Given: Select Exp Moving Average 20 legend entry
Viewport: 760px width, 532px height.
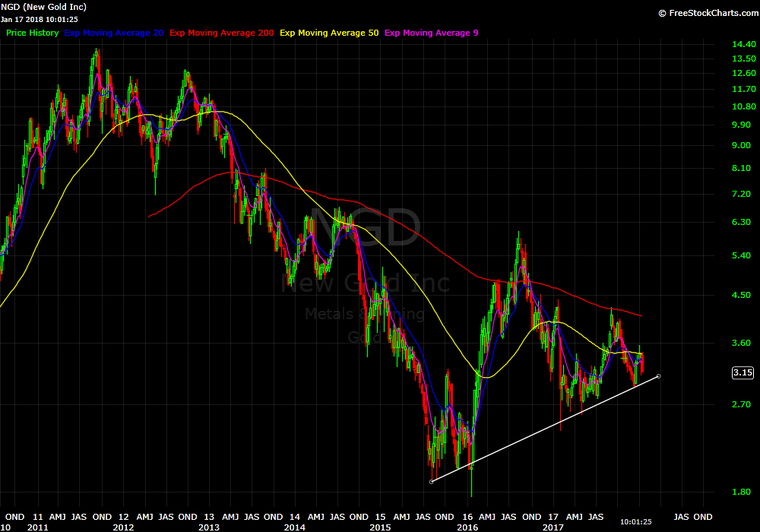Looking at the screenshot, I should point(114,33).
